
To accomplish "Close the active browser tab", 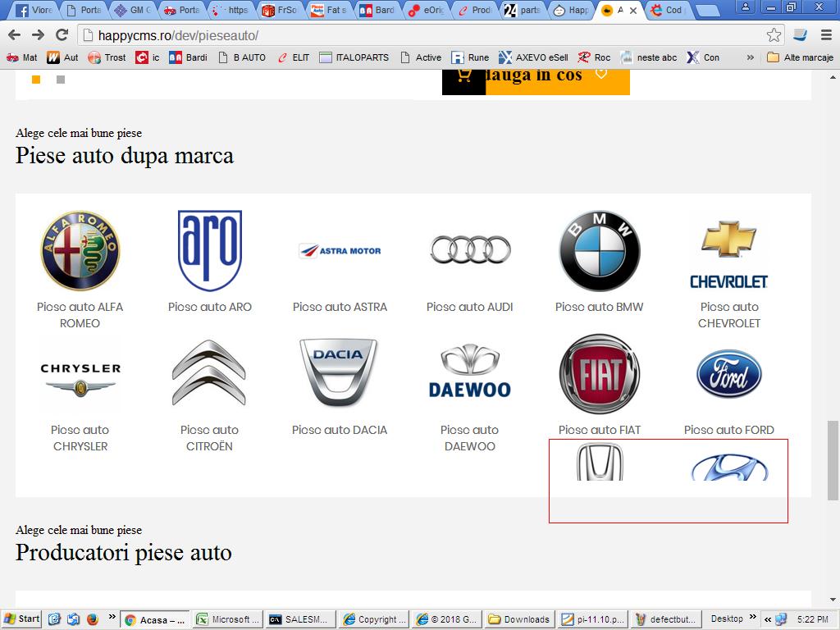I will [633, 10].
